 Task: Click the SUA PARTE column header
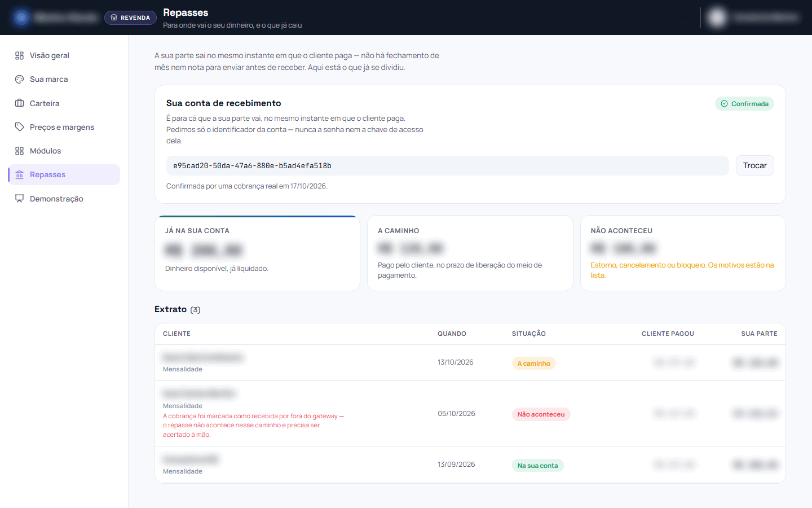click(x=759, y=334)
